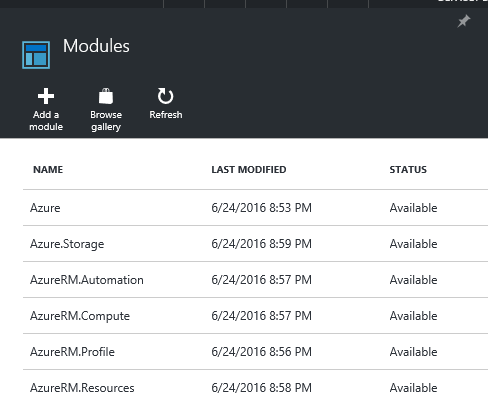Open the AzureRM.Resources module
Image resolution: width=488 pixels, height=400 pixels.
point(82,388)
